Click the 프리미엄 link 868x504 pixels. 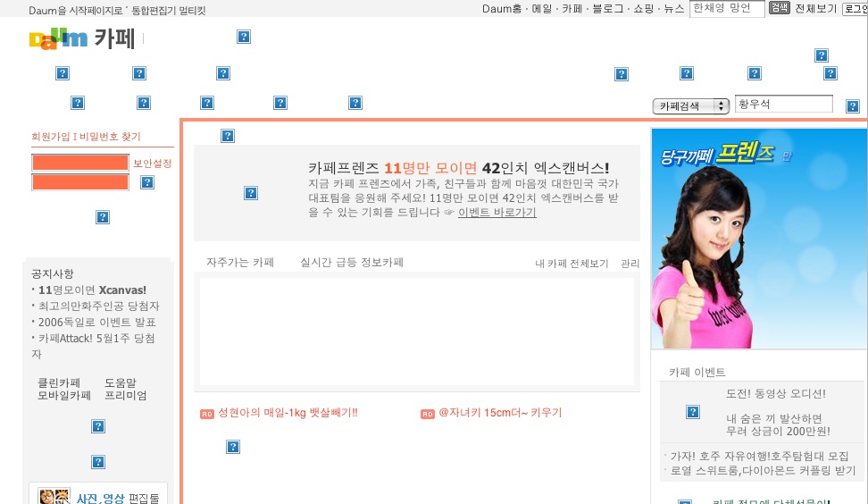(x=126, y=396)
